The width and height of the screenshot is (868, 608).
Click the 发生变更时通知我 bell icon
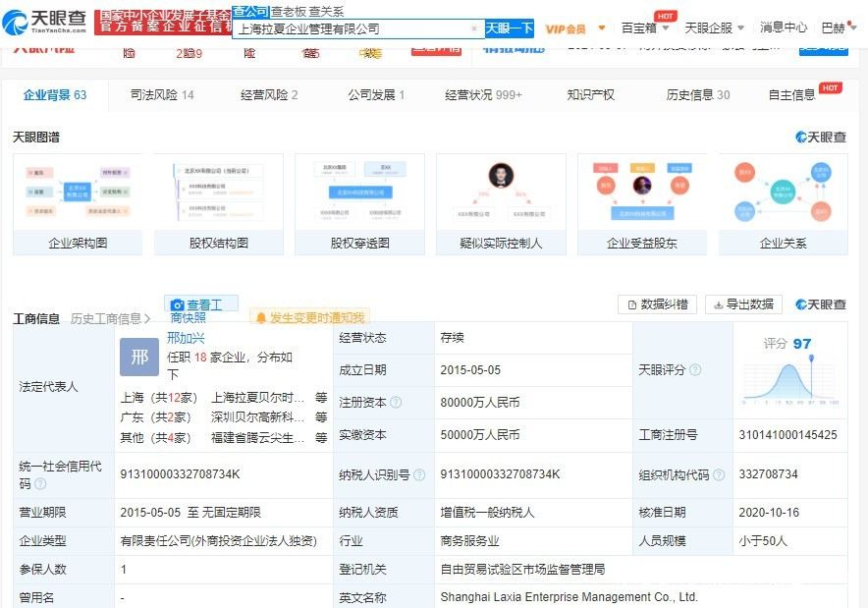[x=261, y=318]
